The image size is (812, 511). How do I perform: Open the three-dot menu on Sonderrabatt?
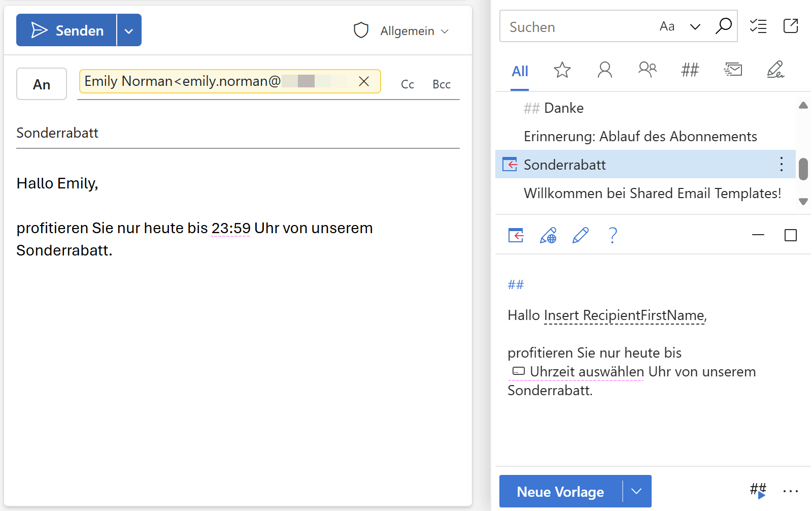[781, 164]
